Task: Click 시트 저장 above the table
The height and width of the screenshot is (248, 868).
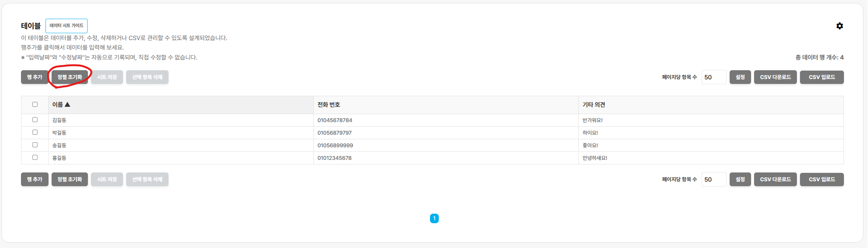Action: pos(107,77)
